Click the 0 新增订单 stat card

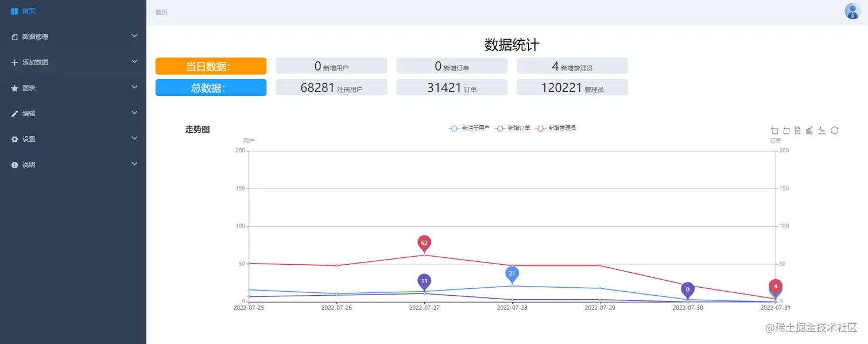click(452, 65)
